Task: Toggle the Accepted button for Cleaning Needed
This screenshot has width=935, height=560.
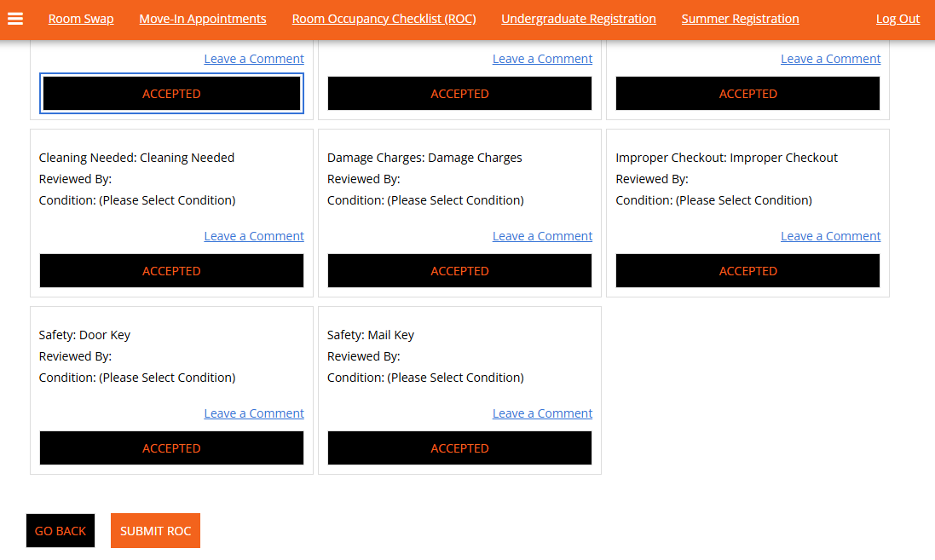Action: [x=171, y=271]
